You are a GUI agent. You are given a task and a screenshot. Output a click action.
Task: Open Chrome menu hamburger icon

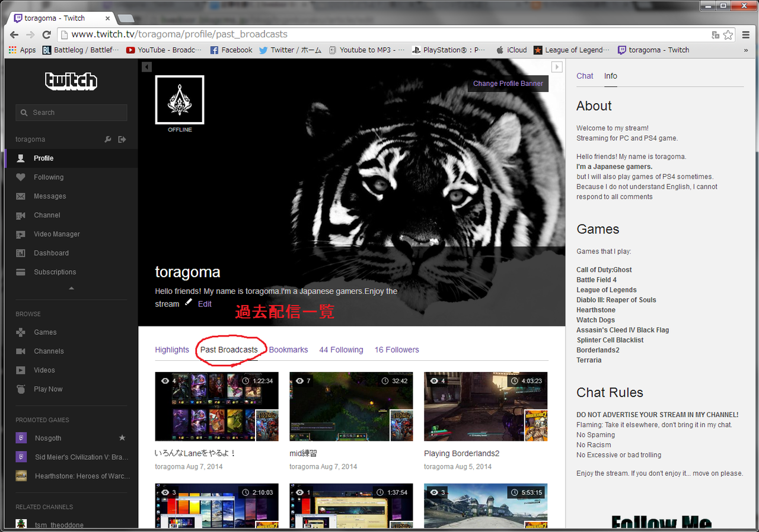745,35
